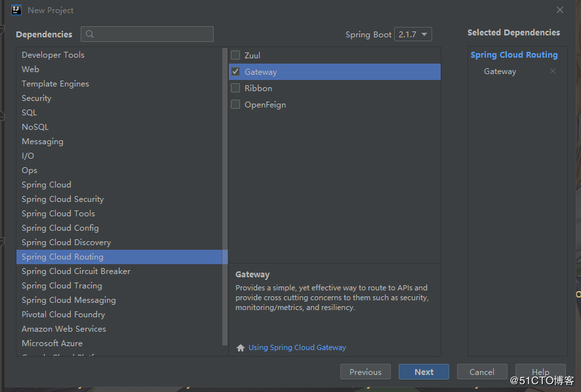Remove Gateway from selected dependencies
Image resolution: width=581 pixels, height=392 pixels.
[552, 71]
